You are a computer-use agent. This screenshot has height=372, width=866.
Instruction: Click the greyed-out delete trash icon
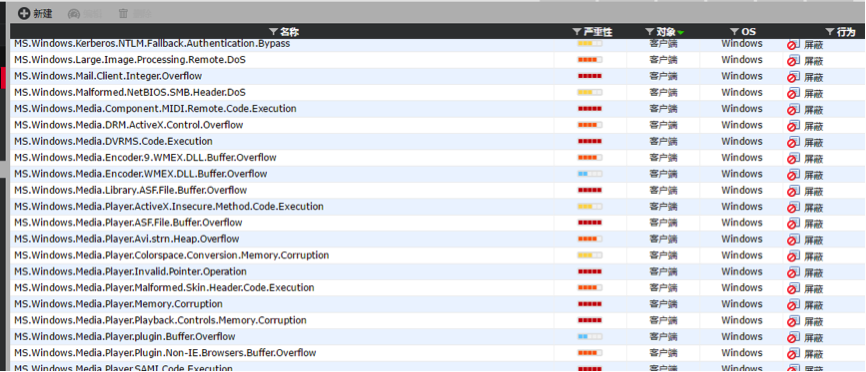(x=124, y=14)
